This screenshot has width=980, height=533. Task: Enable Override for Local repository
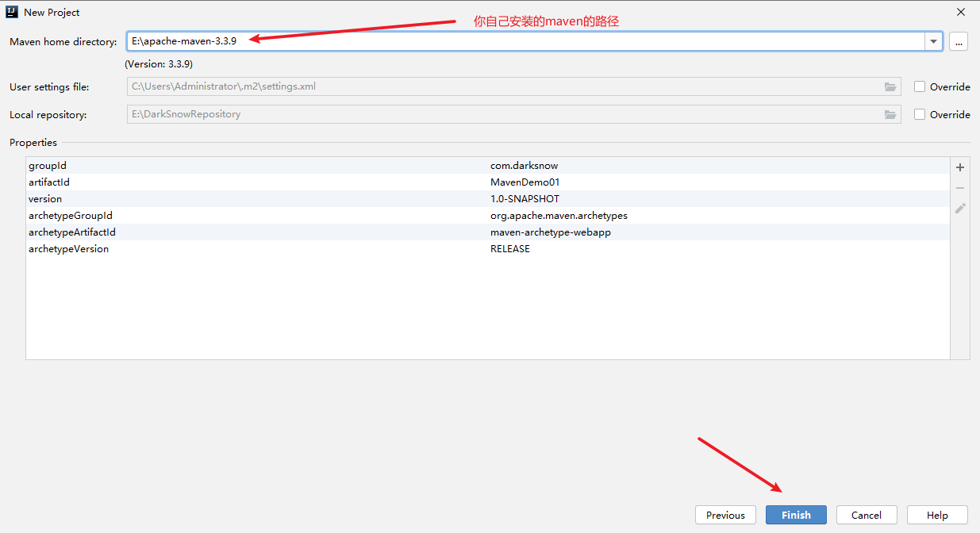[x=920, y=114]
